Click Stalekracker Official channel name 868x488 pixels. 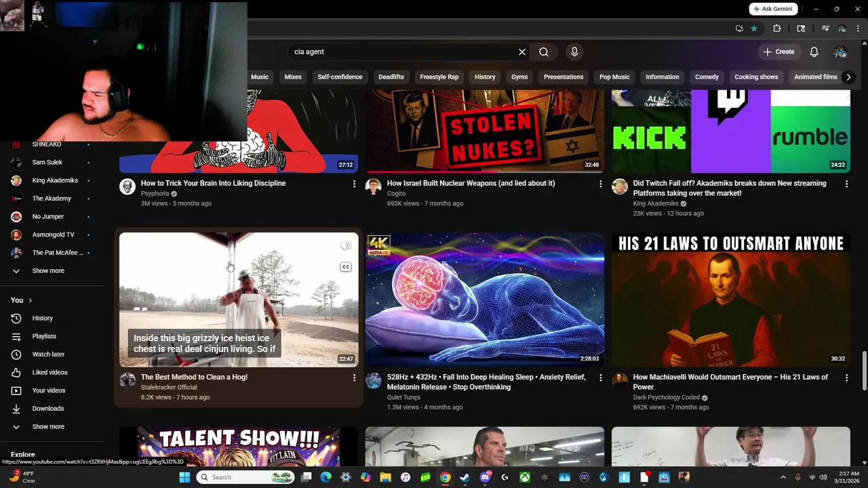169,387
